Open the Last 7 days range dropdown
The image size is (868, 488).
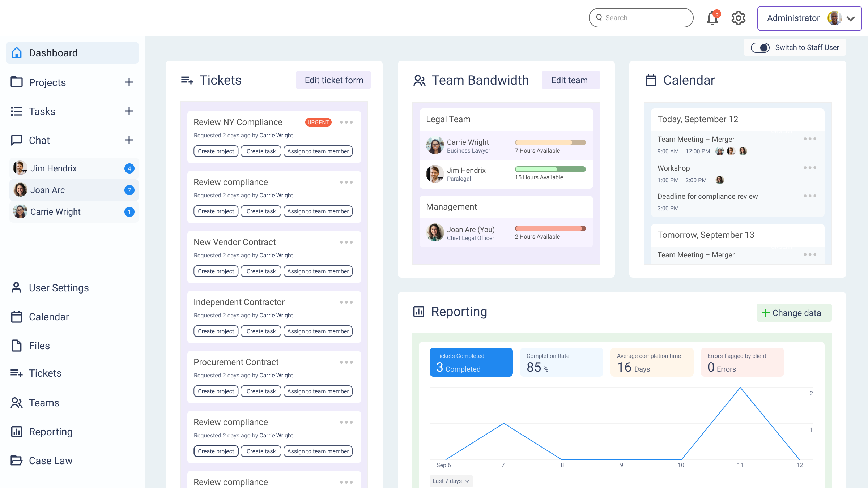(451, 481)
